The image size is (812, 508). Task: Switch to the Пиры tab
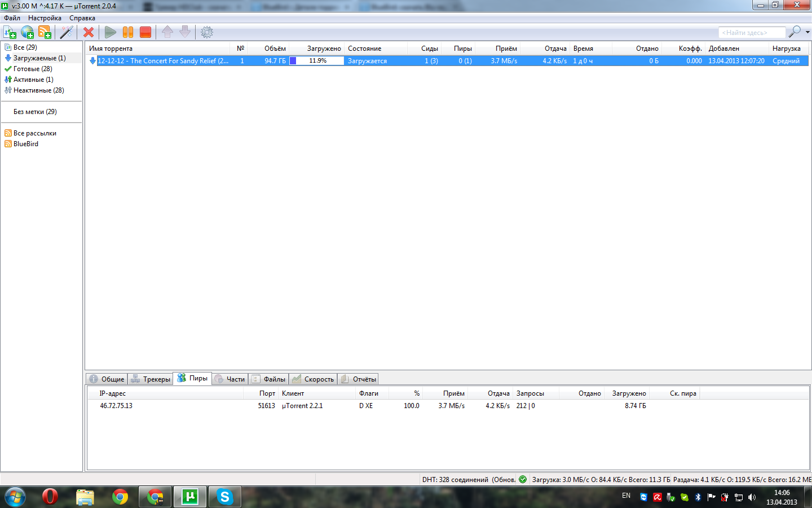pos(192,378)
